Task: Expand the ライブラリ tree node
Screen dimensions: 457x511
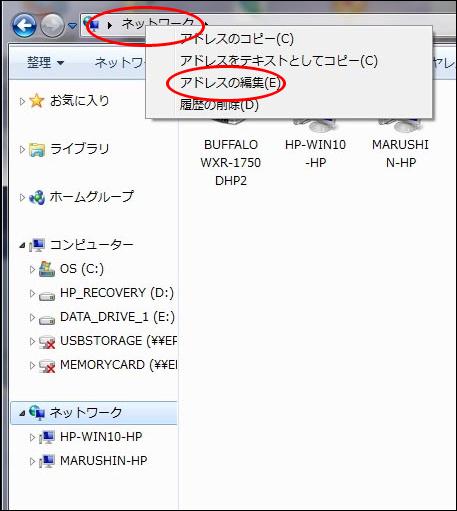Action: point(22,149)
